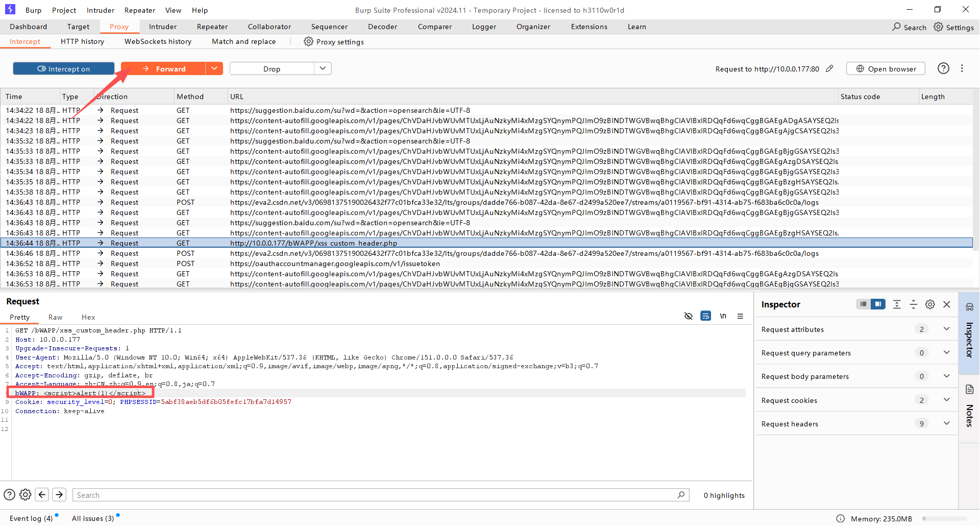Toggle hide non-printable characters eye icon
Screen dimensions: 980x526
(688, 316)
